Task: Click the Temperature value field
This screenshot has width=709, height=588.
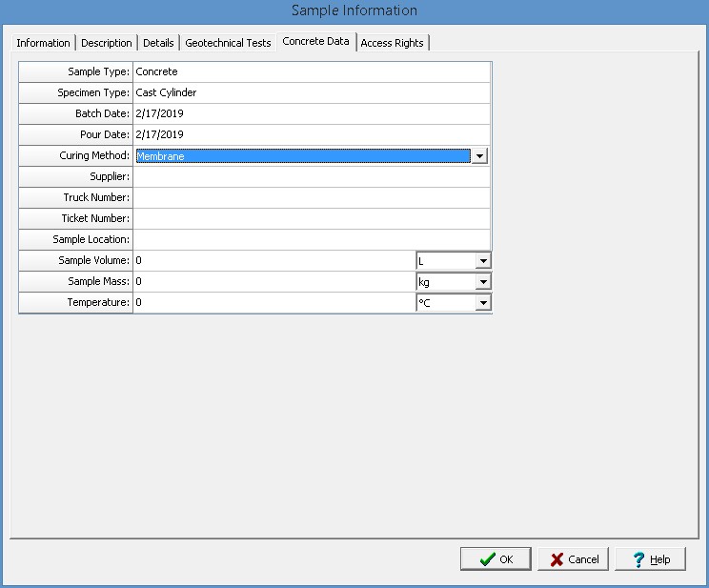Action: tap(273, 303)
